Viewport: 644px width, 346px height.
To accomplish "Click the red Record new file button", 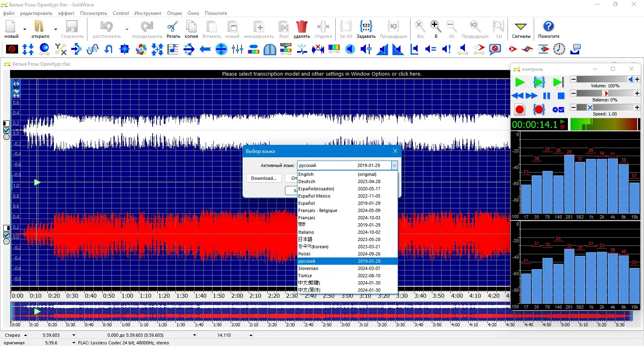I will point(520,109).
